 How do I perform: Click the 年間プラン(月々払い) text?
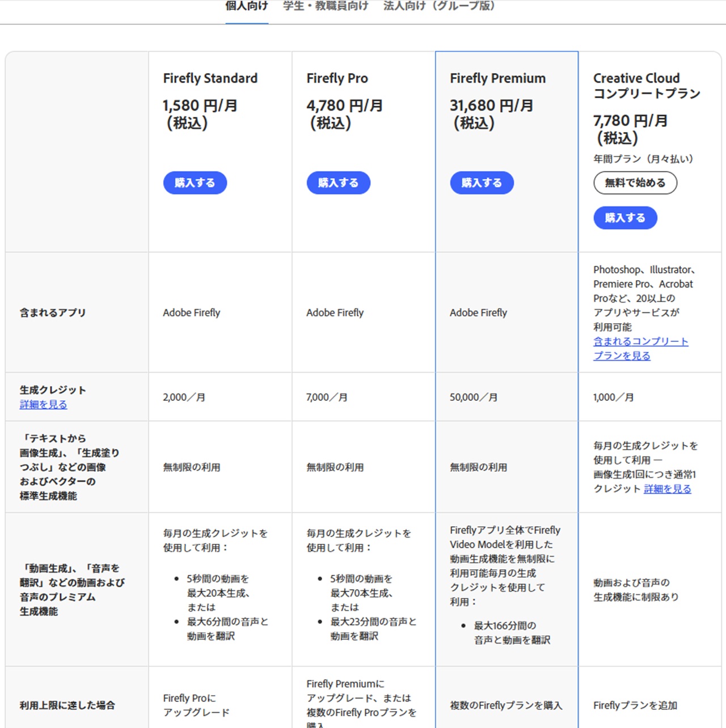pos(643,159)
